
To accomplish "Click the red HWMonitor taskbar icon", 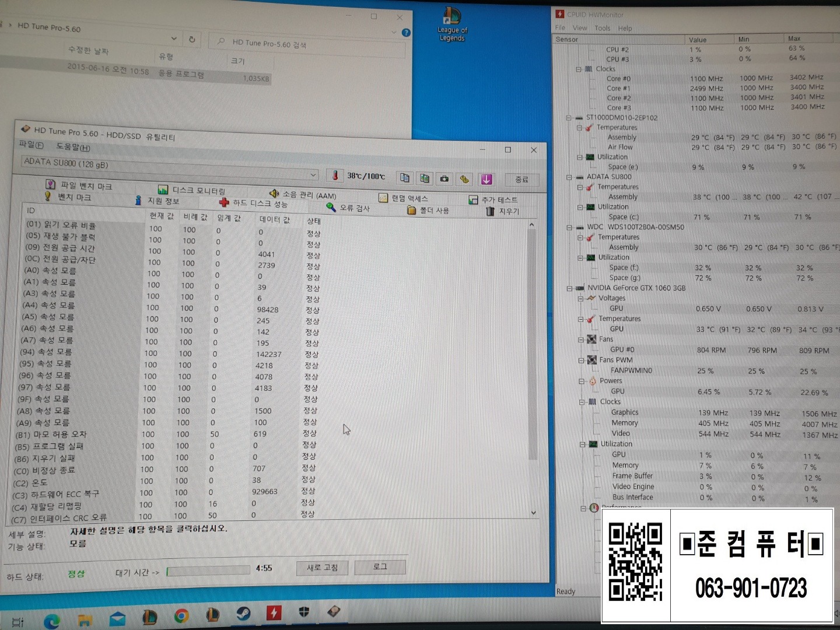I will (274, 612).
